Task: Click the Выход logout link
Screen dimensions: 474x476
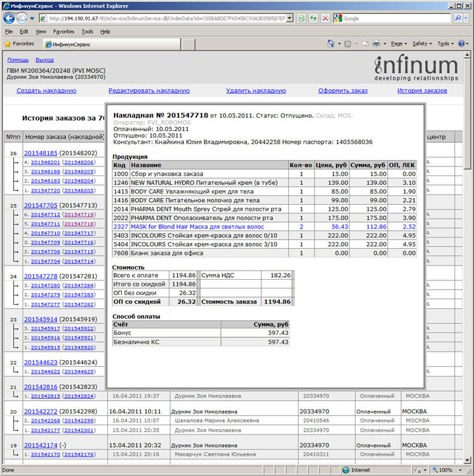Action: coord(45,60)
